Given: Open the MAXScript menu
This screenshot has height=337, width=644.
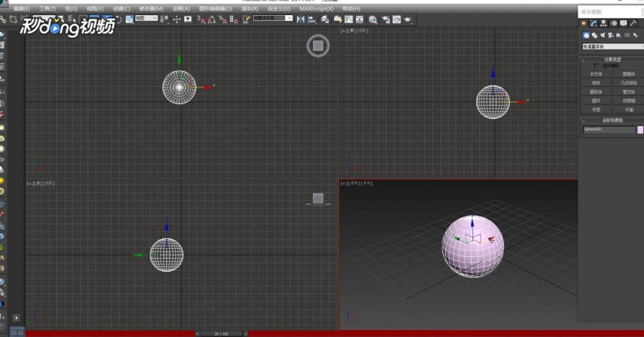Looking at the screenshot, I should point(316,9).
